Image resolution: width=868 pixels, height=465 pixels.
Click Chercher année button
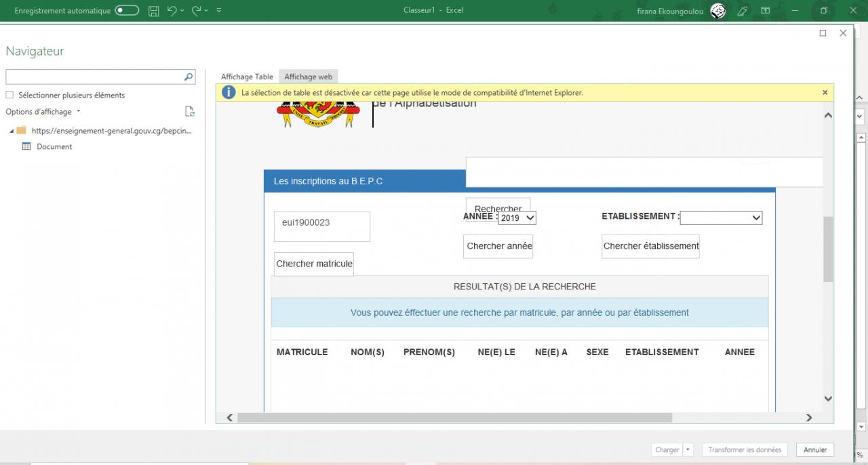498,246
